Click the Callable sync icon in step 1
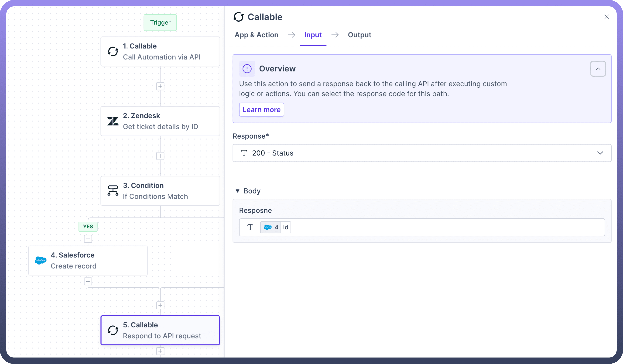Screen dimensions: 623x364 point(113,51)
